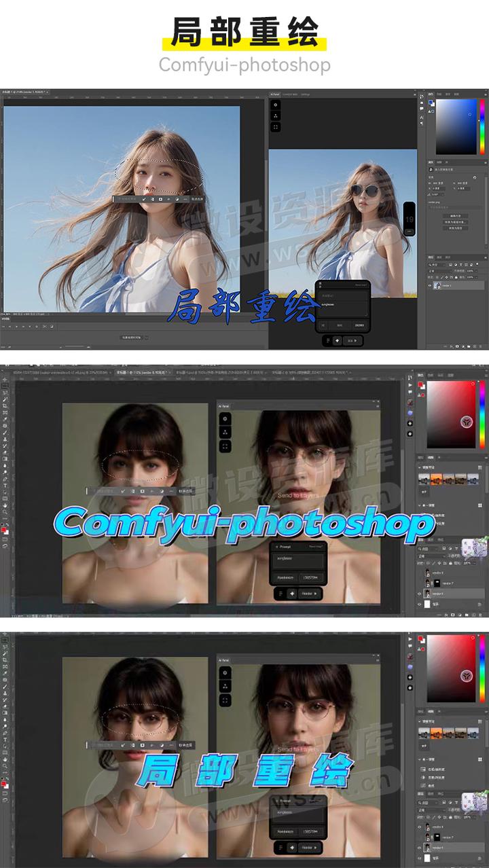Click the plus icon beside Render in top screenshot
489x868 pixels.
(338, 340)
